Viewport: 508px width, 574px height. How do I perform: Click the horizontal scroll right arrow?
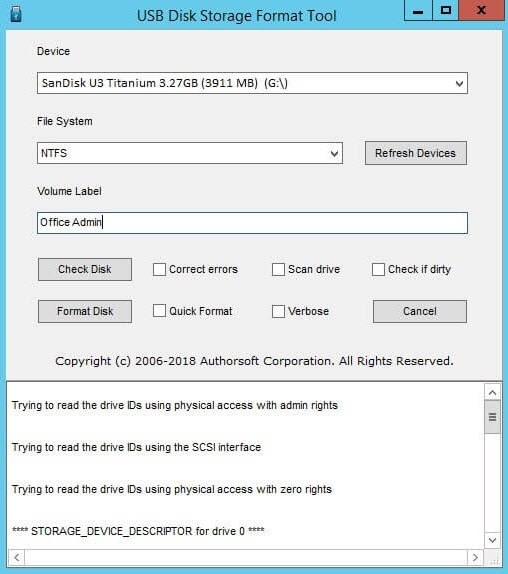[475, 558]
